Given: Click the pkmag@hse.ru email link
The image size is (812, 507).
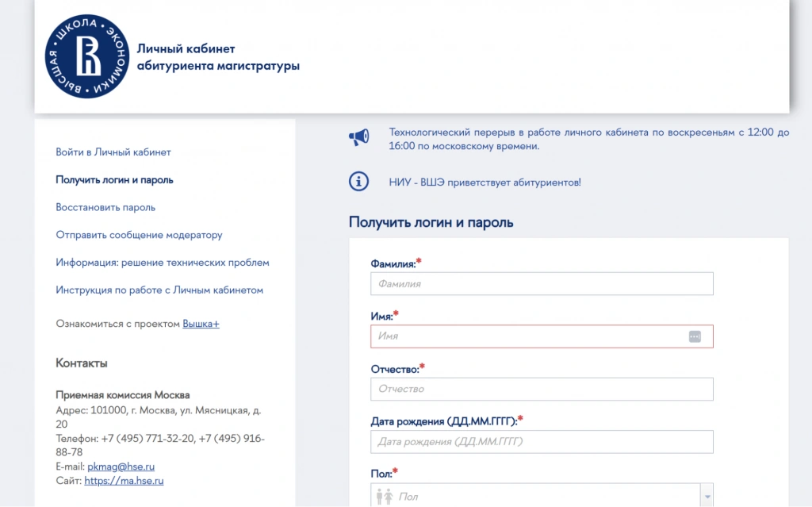Looking at the screenshot, I should 120,467.
